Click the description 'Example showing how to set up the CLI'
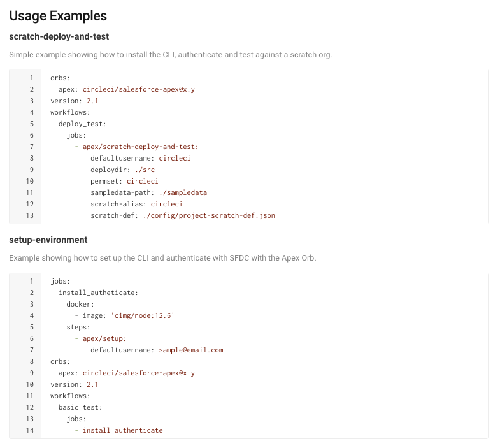Viewport: 500px width, 448px height. [x=162, y=258]
